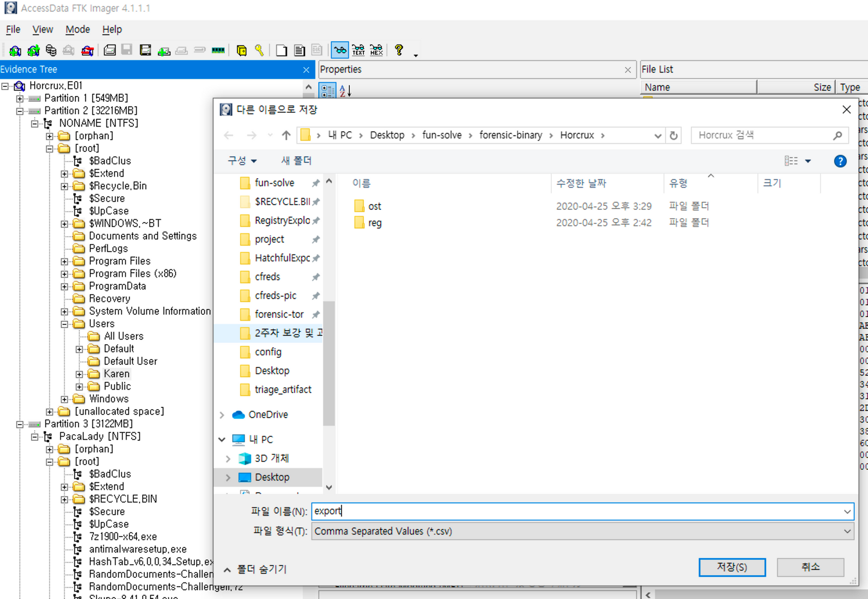This screenshot has height=599, width=868.
Task: Click the toolbar options overflow arrow
Action: coord(415,55)
